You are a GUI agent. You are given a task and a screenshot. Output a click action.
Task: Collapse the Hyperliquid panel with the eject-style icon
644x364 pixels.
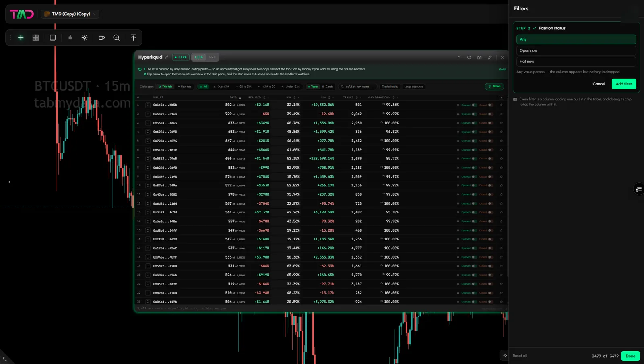tap(458, 57)
